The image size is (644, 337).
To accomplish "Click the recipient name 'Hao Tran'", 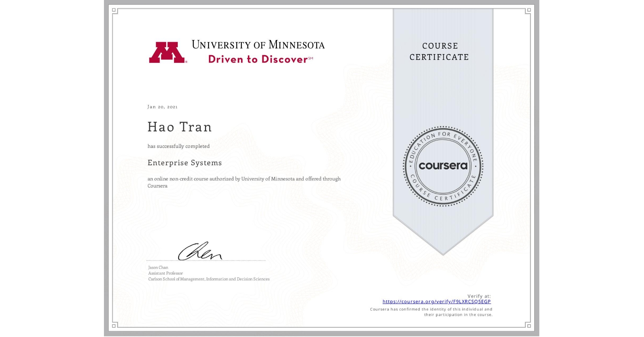I will point(180,127).
